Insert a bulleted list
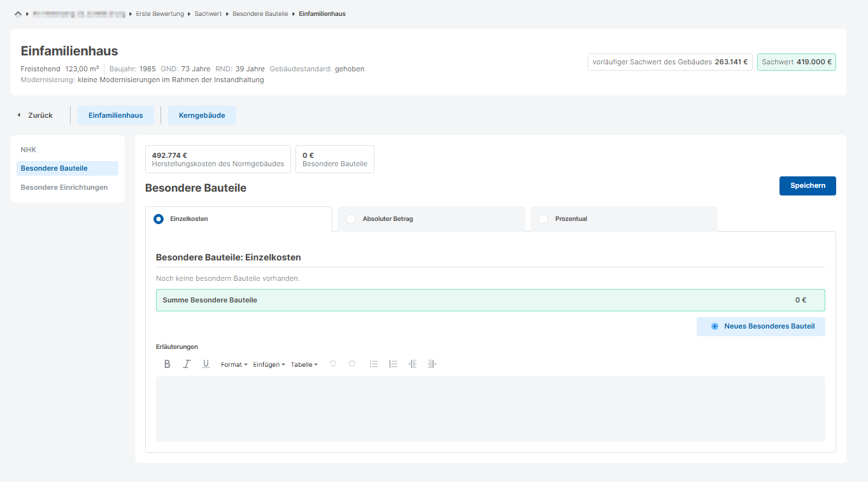 [374, 364]
